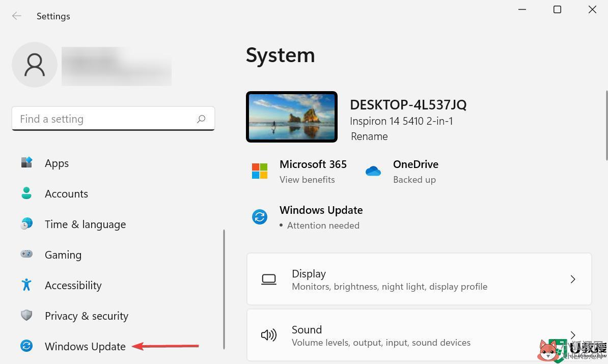
Task: Click the Time & language globe icon
Action: click(26, 223)
